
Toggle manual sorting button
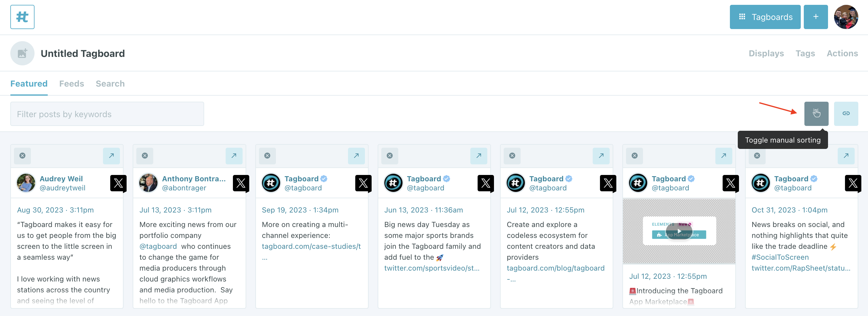816,114
